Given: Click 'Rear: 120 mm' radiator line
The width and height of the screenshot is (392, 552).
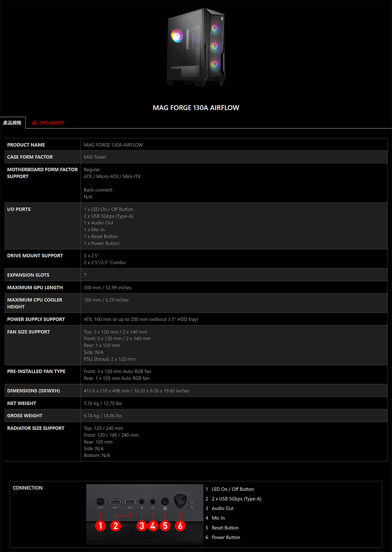Looking at the screenshot, I should tap(98, 442).
